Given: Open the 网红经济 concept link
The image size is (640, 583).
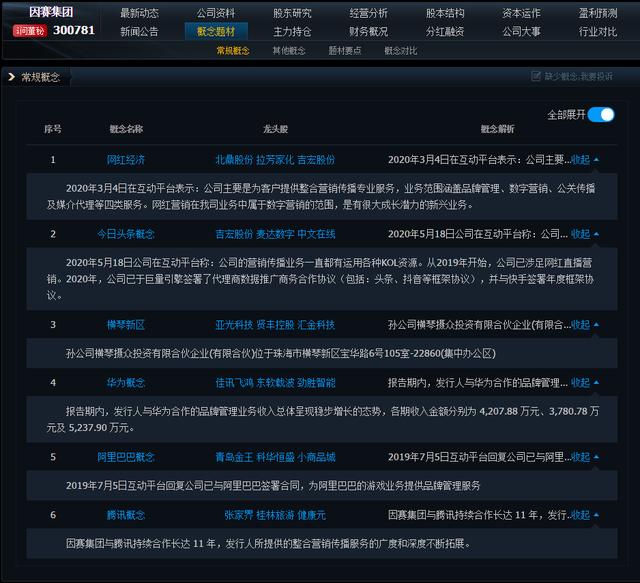Looking at the screenshot, I should 126,160.
